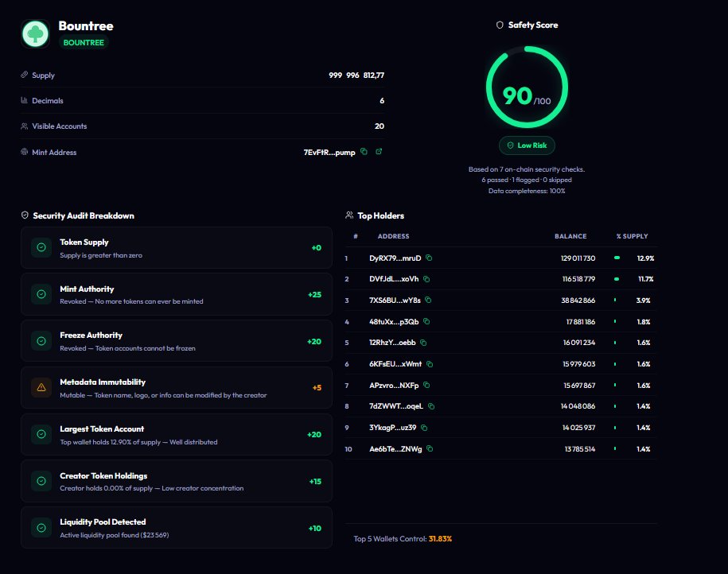Click the Decimals chart icon
Image resolution: width=728 pixels, height=574 pixels.
point(24,100)
